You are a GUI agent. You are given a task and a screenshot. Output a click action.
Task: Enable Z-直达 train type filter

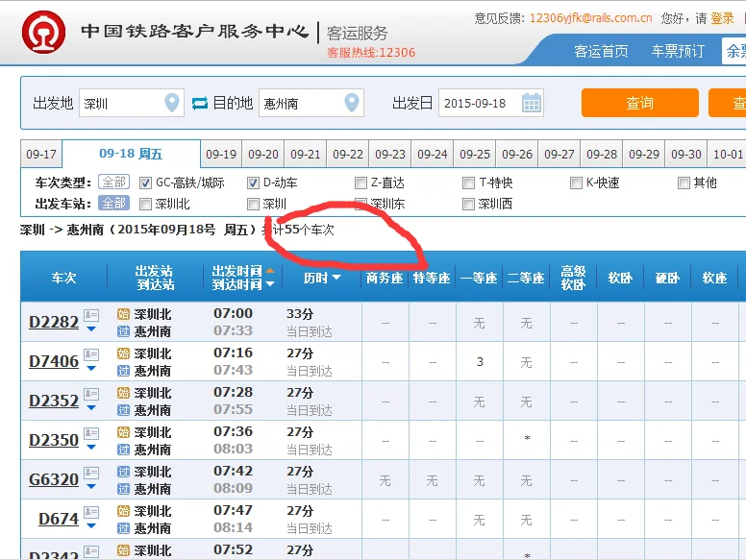coord(361,183)
